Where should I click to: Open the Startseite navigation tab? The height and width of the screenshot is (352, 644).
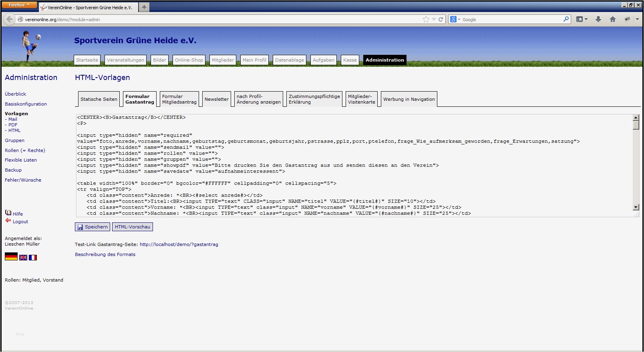coord(87,60)
